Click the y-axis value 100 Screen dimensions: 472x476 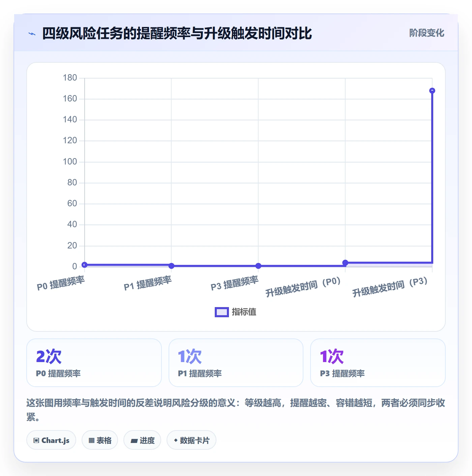click(70, 162)
